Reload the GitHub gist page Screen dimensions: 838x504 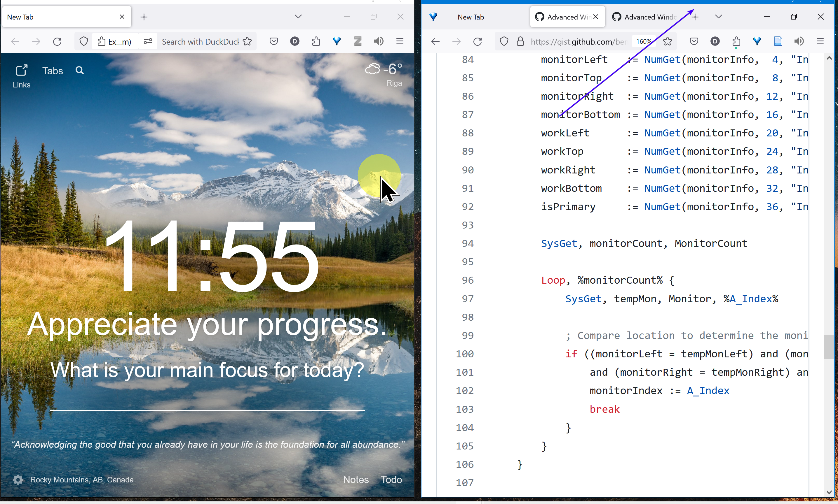tap(478, 41)
